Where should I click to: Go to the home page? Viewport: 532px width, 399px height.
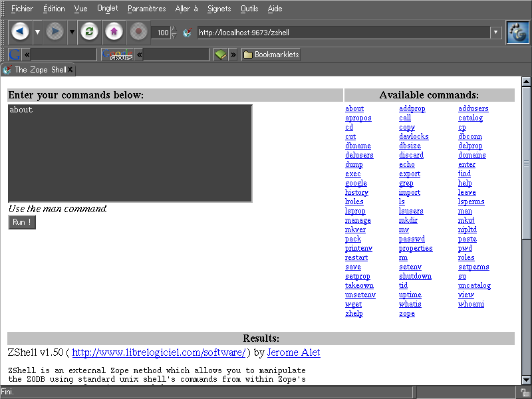tap(114, 32)
